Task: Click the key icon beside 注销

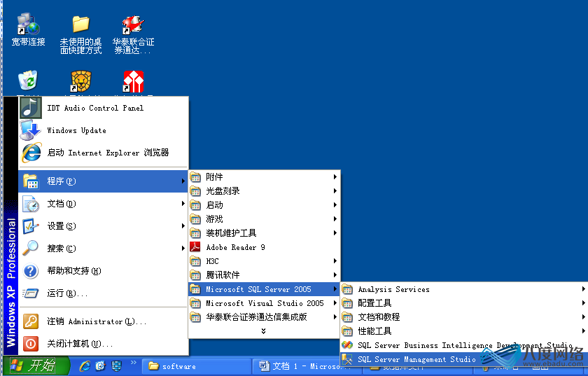Action: (31, 321)
